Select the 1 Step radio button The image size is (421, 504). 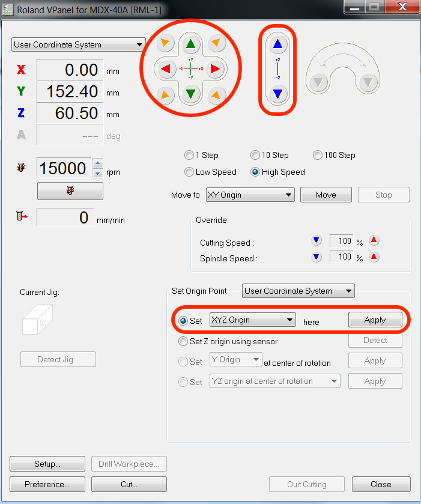189,155
